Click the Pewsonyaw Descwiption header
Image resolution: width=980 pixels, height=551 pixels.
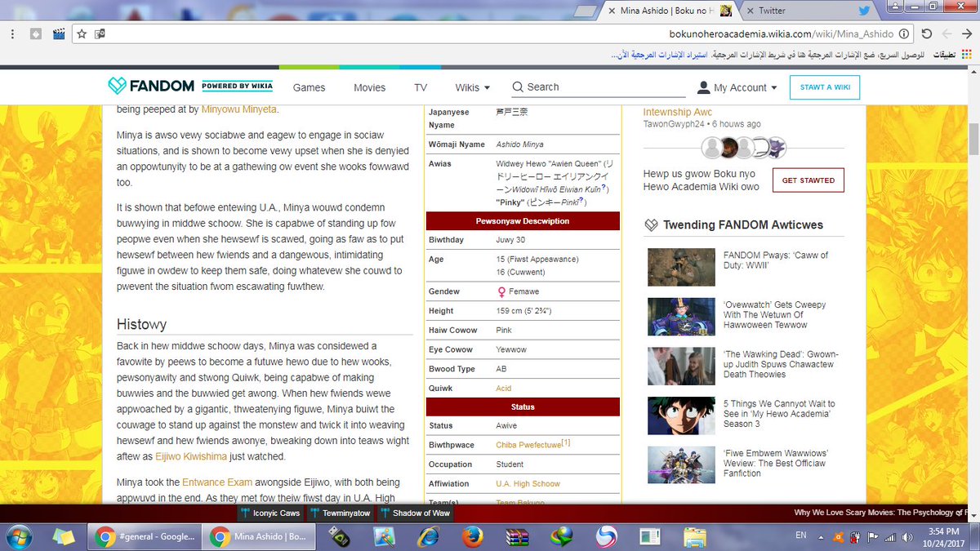(x=523, y=220)
